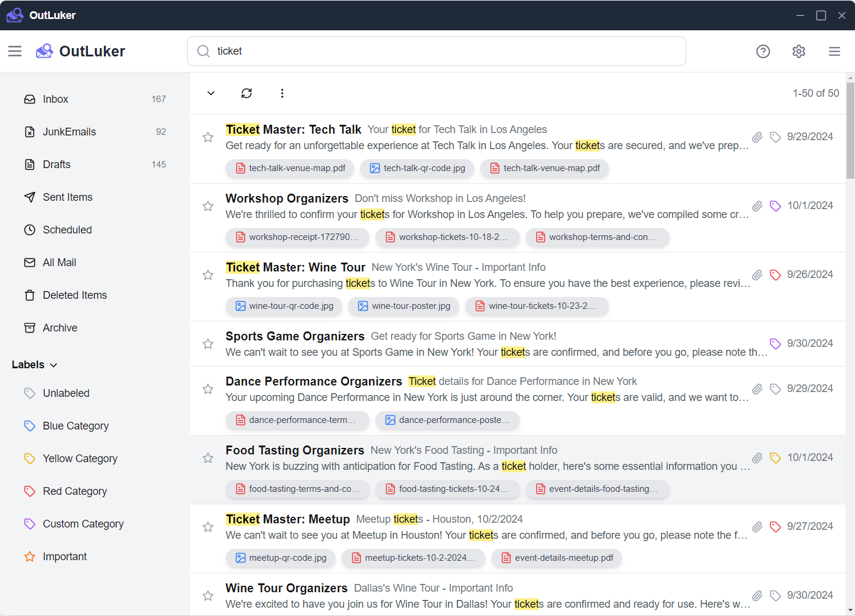Expand the yellow tag dropdown on Workshop email
The width and height of the screenshot is (855, 616).
(775, 206)
